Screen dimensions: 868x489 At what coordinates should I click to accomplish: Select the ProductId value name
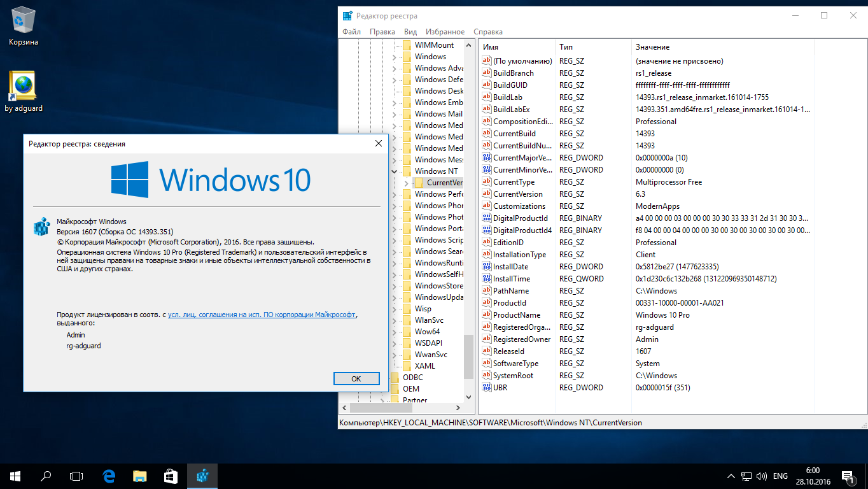(x=510, y=303)
